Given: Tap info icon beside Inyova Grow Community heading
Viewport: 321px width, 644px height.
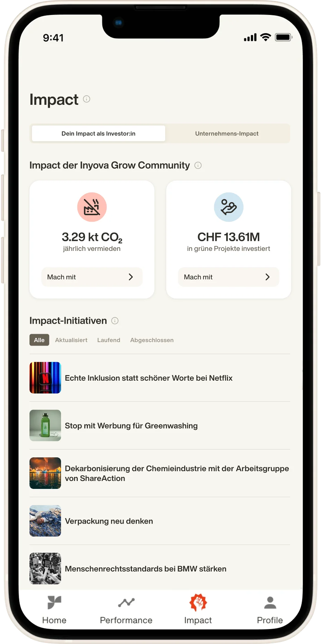Looking at the screenshot, I should pyautogui.click(x=198, y=166).
